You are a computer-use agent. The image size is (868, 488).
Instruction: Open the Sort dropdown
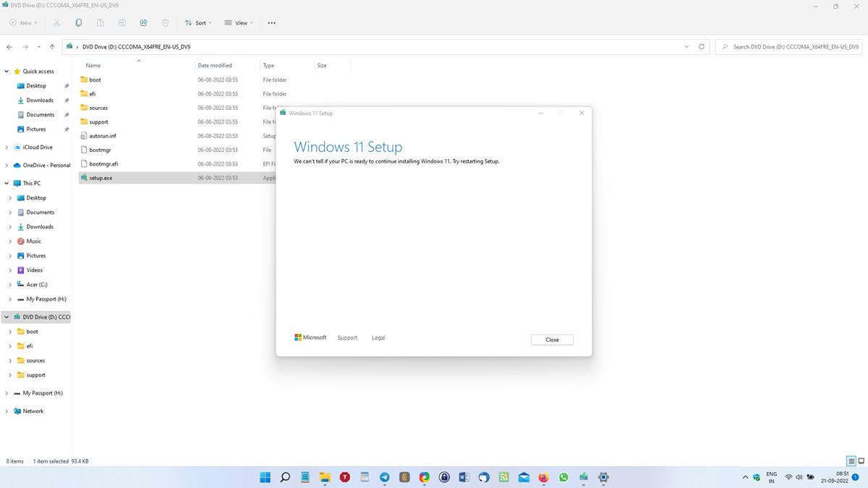coord(199,23)
